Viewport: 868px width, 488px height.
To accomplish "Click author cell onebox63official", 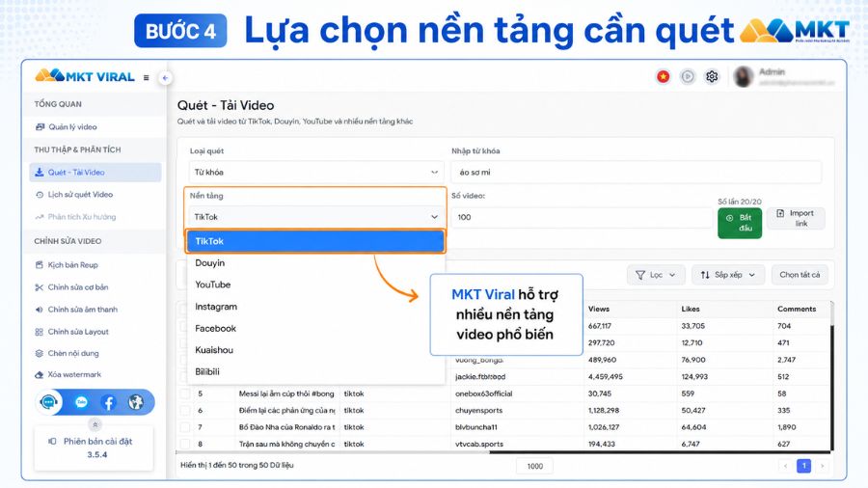I will coord(483,393).
